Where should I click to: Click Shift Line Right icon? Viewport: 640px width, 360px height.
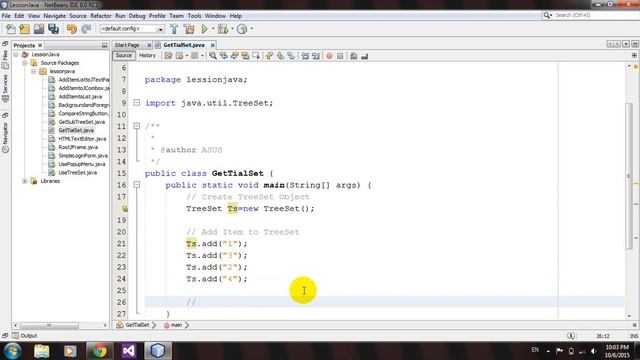coord(316,56)
